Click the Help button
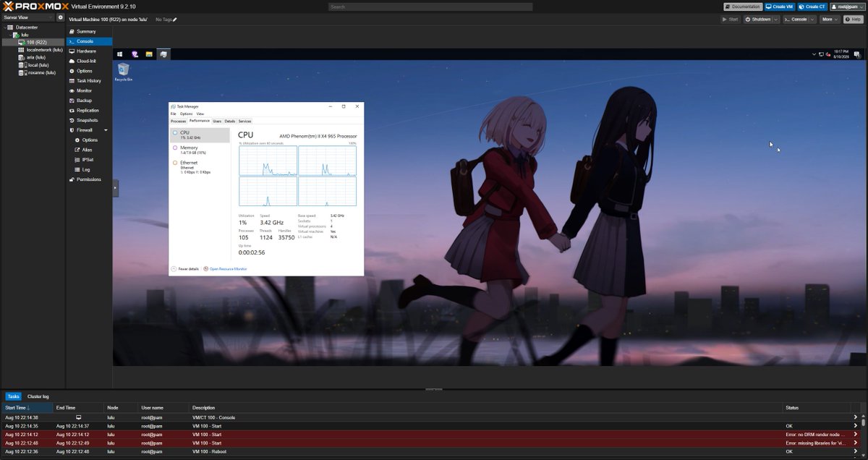The width and height of the screenshot is (868, 460). [853, 20]
